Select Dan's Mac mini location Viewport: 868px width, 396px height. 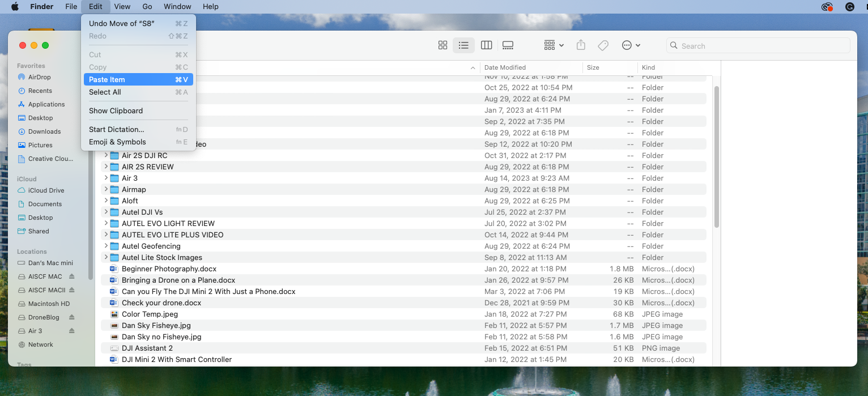[50, 263]
